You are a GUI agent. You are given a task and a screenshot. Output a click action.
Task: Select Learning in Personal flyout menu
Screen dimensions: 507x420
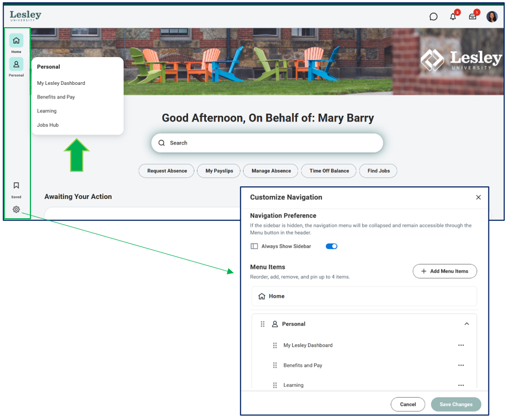pyautogui.click(x=46, y=111)
